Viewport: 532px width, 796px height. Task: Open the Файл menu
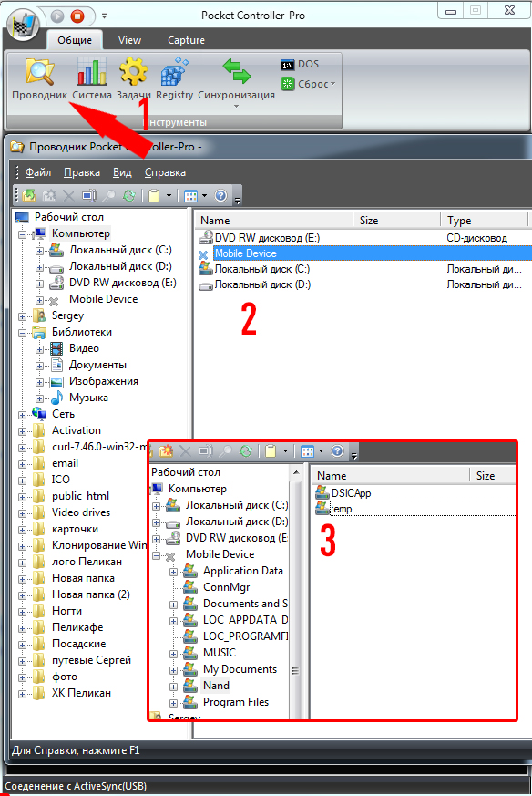pos(38,172)
